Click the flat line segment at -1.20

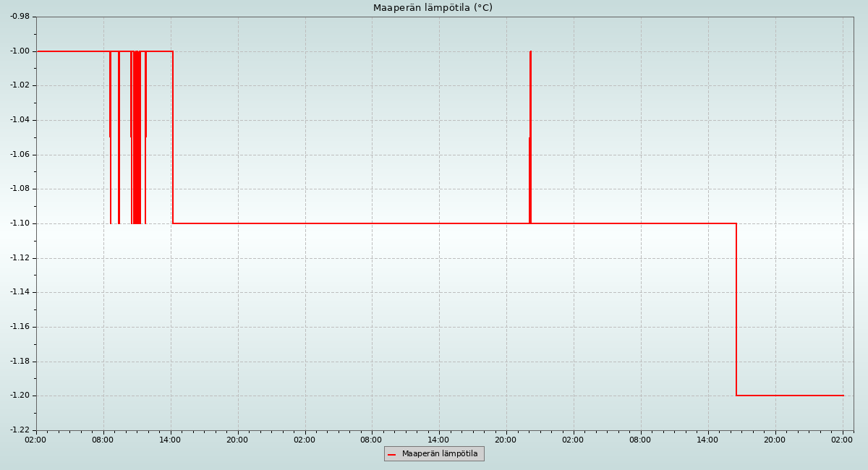pyautogui.click(x=790, y=396)
